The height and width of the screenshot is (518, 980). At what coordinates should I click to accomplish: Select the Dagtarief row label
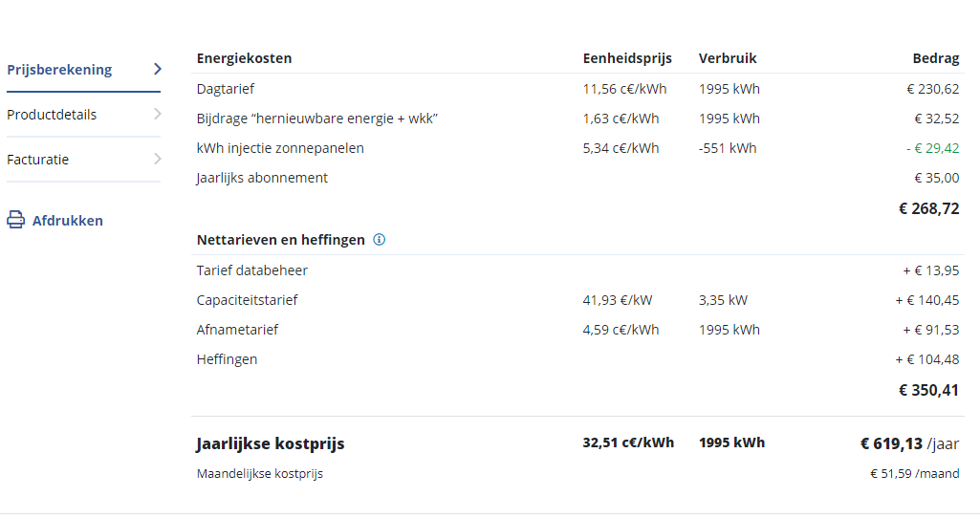[226, 89]
